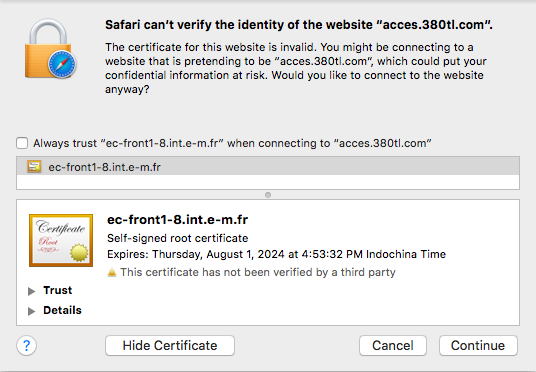Click the Hide Certificate button

pos(170,345)
